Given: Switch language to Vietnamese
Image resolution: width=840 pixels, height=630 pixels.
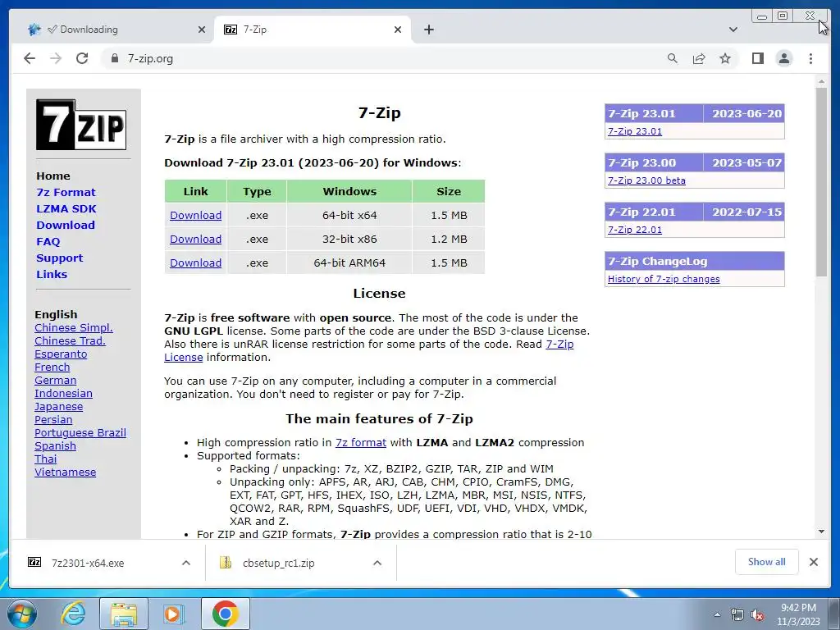Looking at the screenshot, I should (66, 472).
